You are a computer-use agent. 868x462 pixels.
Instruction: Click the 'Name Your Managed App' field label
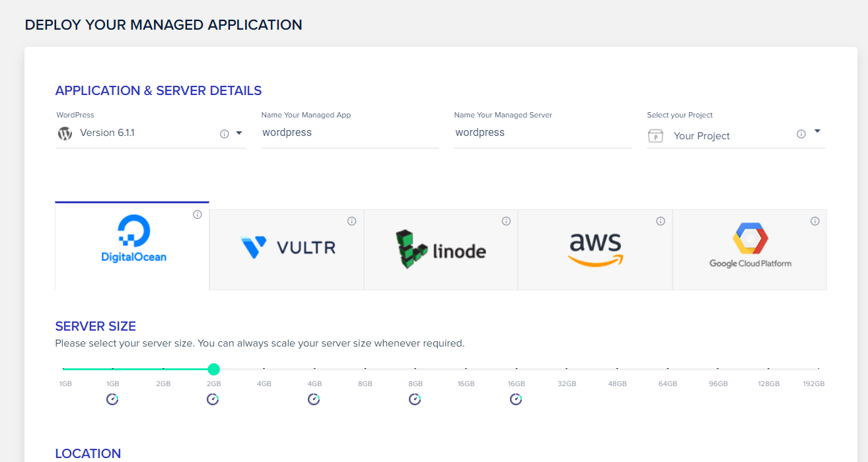[x=306, y=115]
